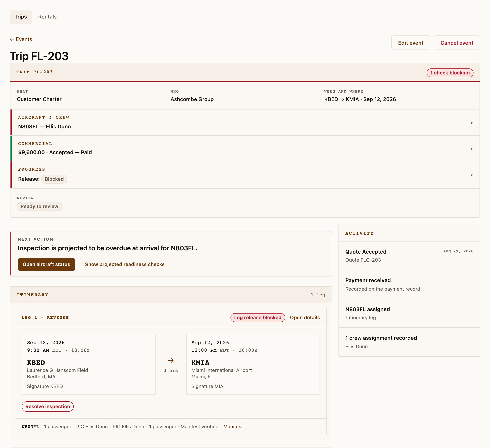Click the KBED departure airport code

click(36, 363)
